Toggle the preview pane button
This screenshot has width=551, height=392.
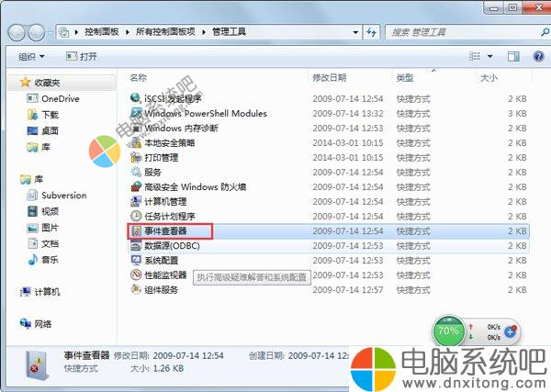(x=513, y=56)
